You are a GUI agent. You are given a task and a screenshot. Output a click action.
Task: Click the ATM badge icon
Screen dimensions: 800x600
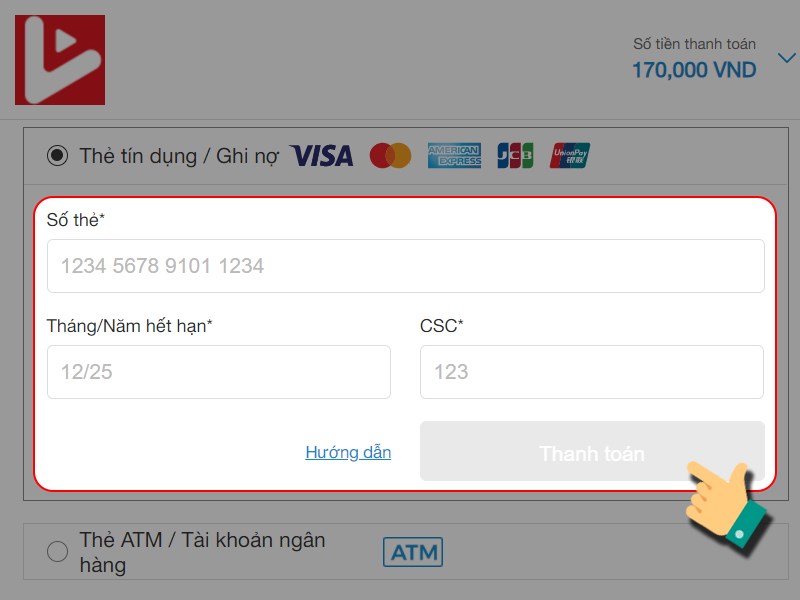[x=413, y=552]
